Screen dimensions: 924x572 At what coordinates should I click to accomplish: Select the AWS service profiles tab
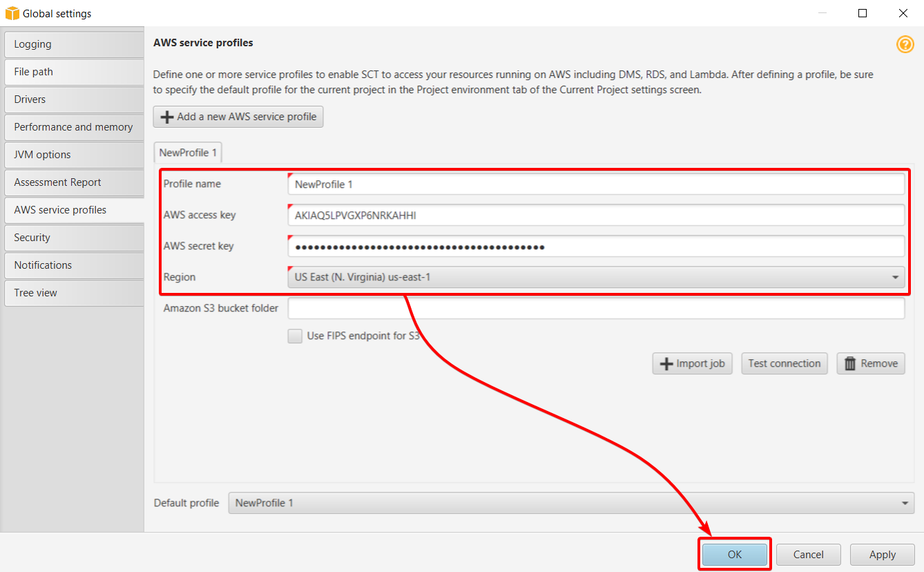point(73,210)
